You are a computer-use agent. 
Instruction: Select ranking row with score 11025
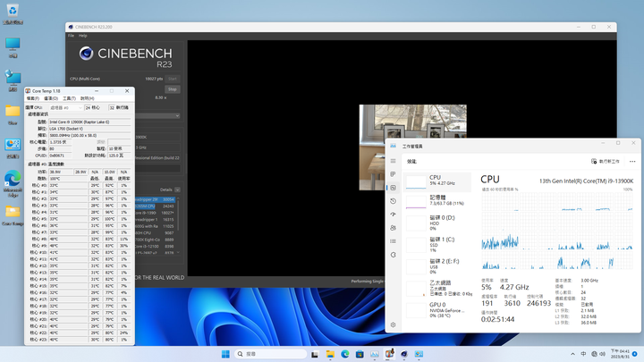tap(156, 226)
